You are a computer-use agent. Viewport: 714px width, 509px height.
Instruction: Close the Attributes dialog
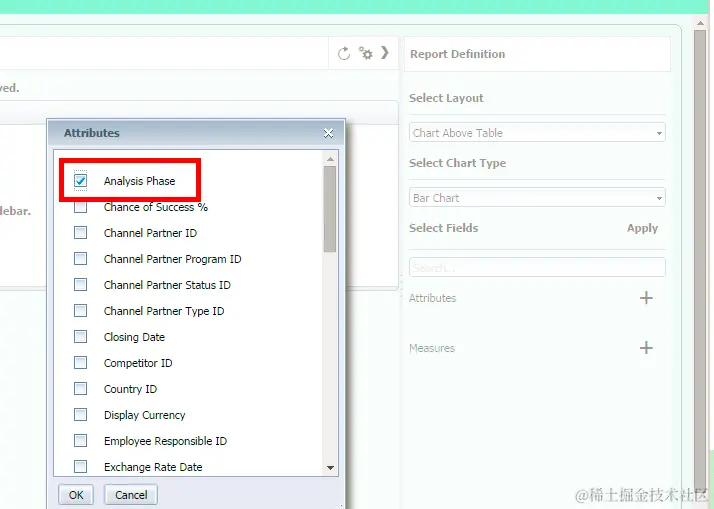tap(328, 133)
